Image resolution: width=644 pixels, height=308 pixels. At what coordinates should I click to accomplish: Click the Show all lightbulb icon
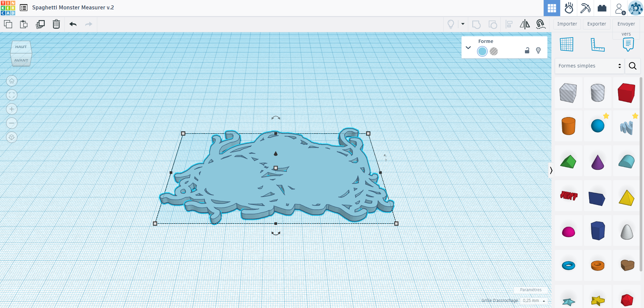click(451, 24)
